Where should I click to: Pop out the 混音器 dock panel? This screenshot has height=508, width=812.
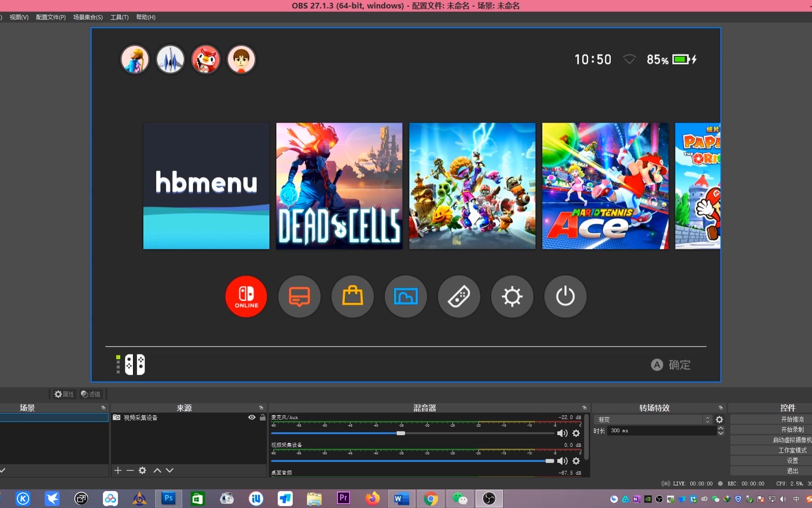click(585, 408)
